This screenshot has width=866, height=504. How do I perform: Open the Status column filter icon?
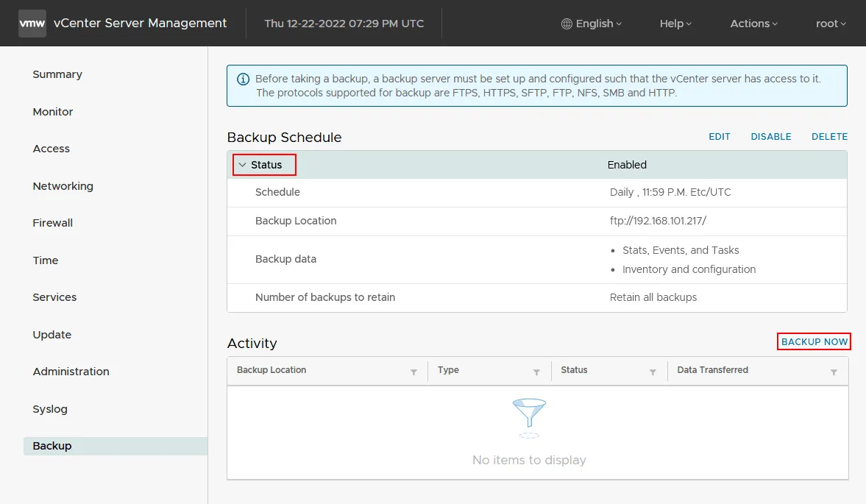point(653,372)
